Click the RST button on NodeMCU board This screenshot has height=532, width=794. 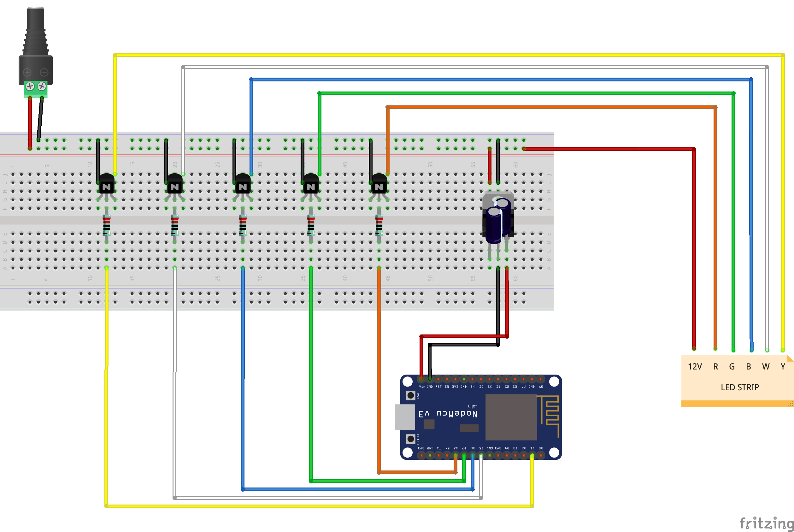(x=411, y=395)
